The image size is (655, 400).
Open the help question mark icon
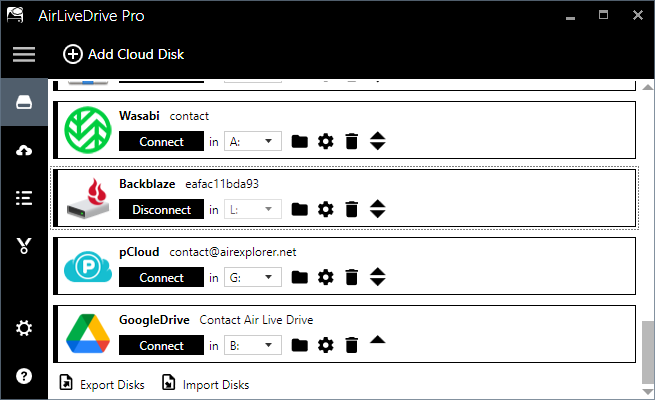tap(24, 376)
